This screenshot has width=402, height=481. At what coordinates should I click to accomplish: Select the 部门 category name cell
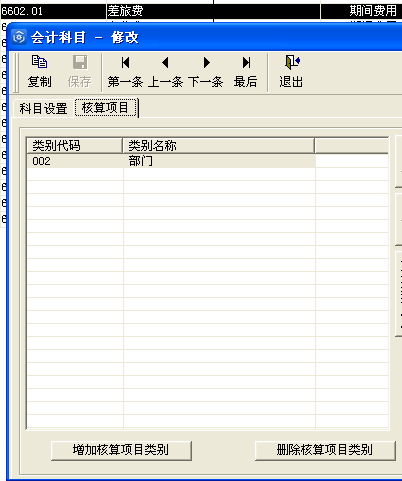pyautogui.click(x=219, y=161)
